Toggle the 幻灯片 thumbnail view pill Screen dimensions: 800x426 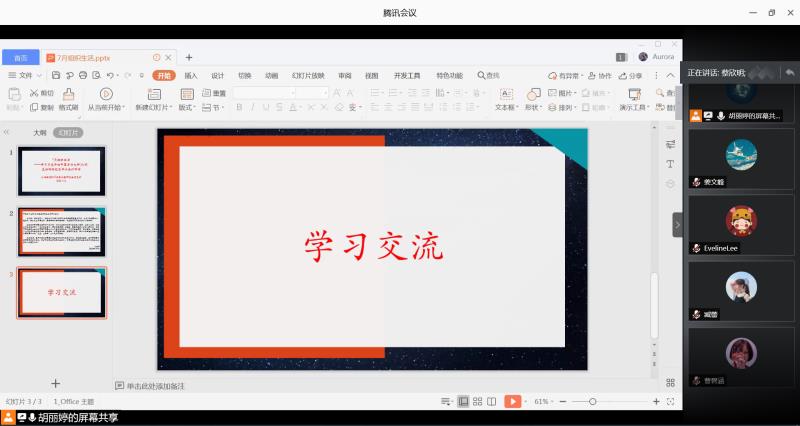click(x=68, y=132)
